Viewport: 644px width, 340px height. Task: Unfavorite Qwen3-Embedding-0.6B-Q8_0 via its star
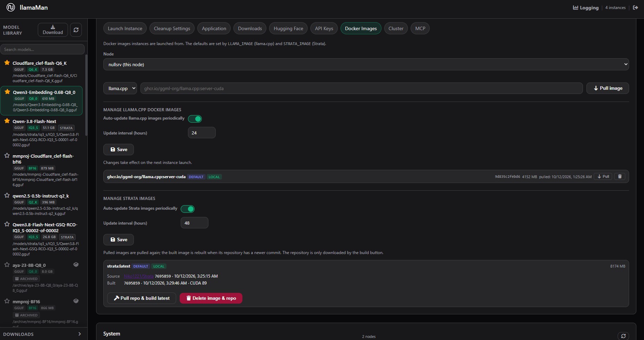coord(7,92)
